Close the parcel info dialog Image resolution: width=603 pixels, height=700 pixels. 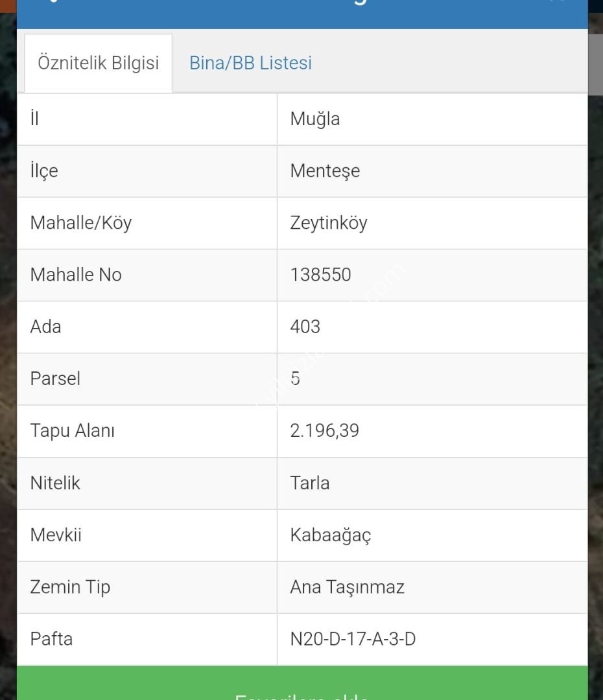coord(560,1)
